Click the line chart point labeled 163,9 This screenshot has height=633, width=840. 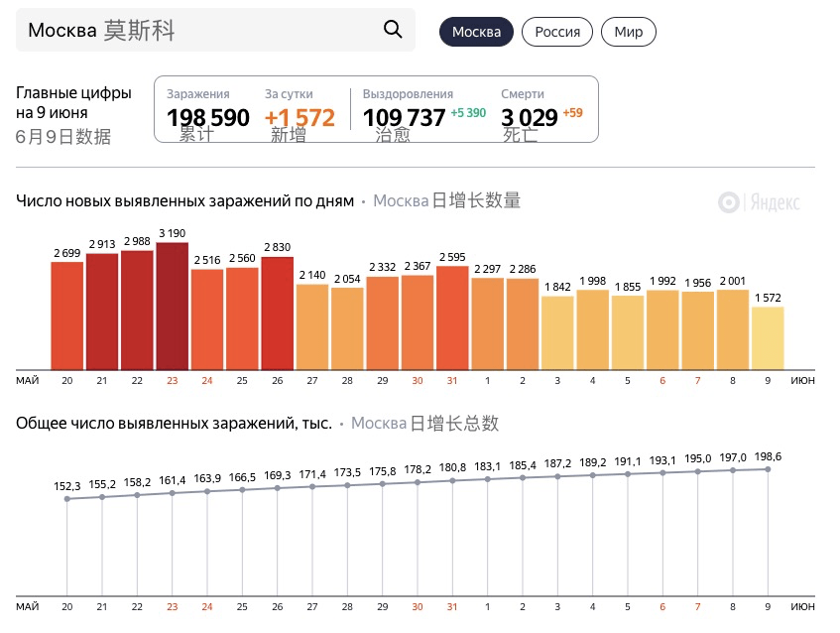(x=207, y=491)
